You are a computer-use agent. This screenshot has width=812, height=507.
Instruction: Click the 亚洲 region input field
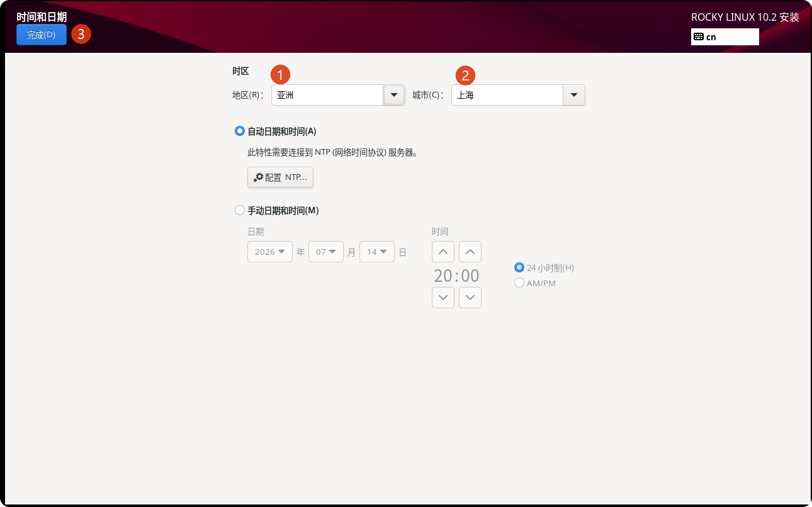(x=327, y=95)
